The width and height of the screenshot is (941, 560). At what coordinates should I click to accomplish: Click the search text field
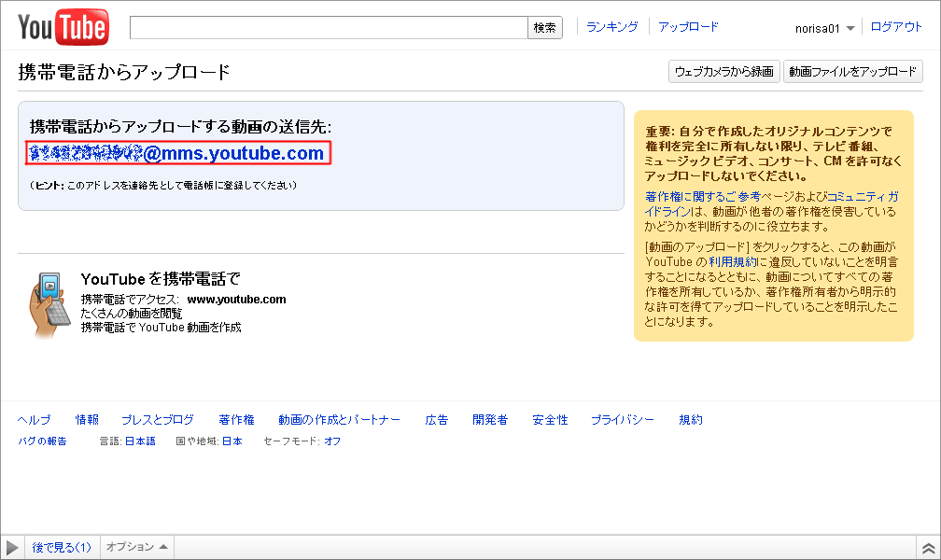[x=329, y=28]
